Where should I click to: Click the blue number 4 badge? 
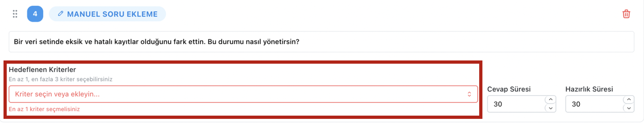click(x=35, y=14)
